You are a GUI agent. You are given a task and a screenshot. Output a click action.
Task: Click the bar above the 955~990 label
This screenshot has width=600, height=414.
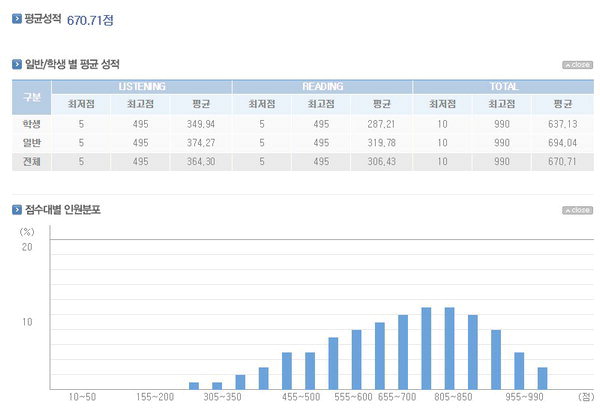pyautogui.click(x=519, y=371)
